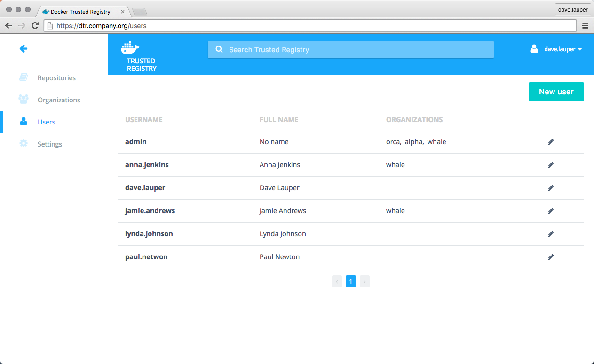Click the browser reload icon
The image size is (594, 364).
pyautogui.click(x=35, y=26)
